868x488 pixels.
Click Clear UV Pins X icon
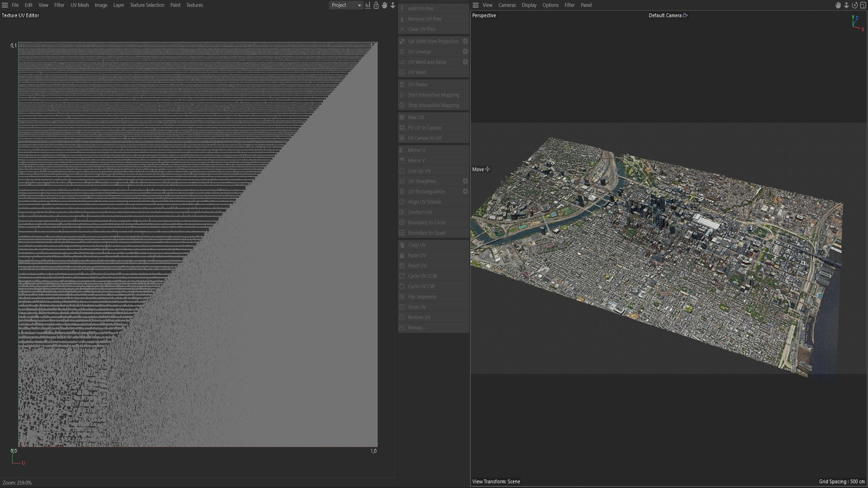point(402,29)
